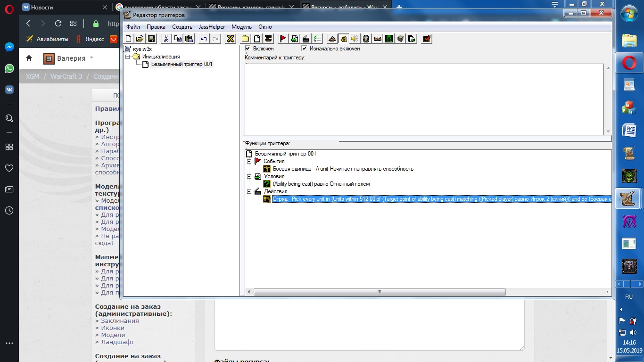Screen dimensions: 644x362
Task: Collapse the Условия section
Action: [249, 176]
